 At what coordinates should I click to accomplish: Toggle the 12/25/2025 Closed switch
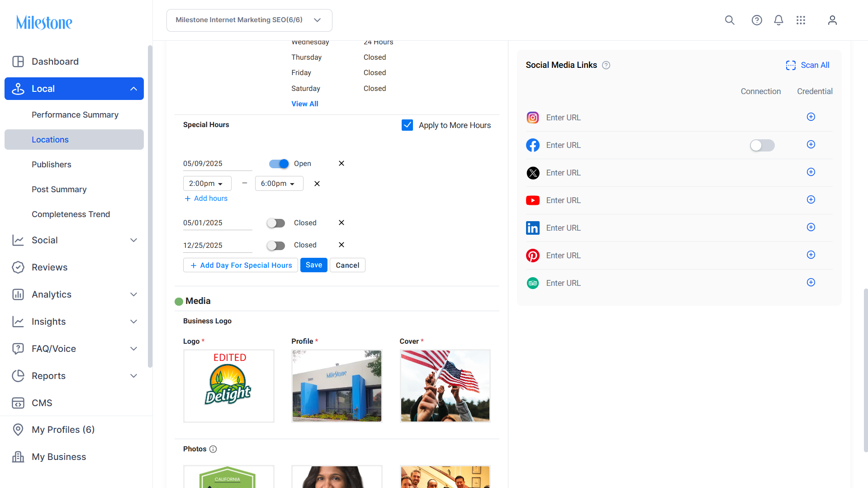coord(276,246)
